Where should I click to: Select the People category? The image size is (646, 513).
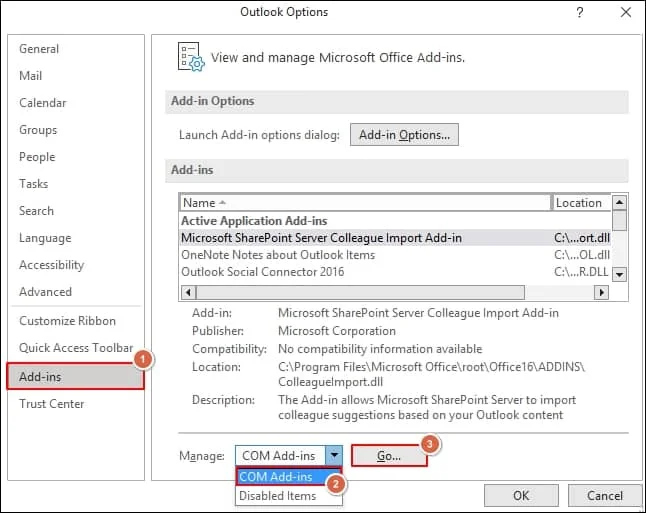coord(37,157)
